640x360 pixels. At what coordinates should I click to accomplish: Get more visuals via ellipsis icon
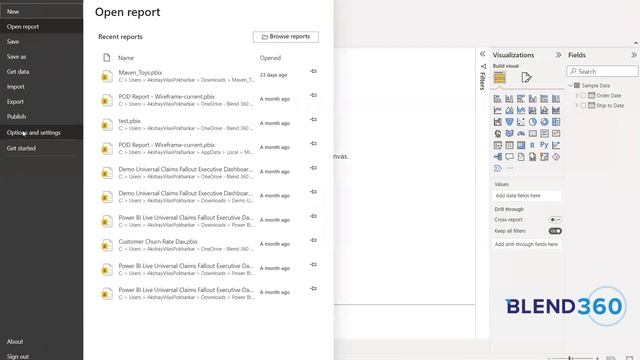(x=510, y=168)
